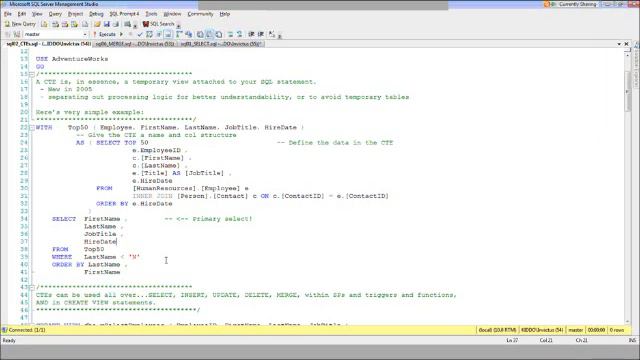This screenshot has width=640, height=360.
Task: Open the SQL Prompt 4 menu
Action: [x=124, y=14]
